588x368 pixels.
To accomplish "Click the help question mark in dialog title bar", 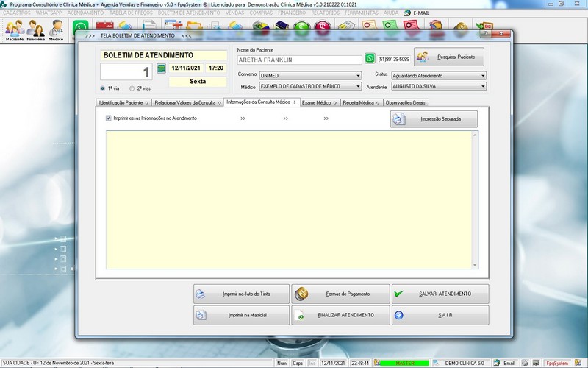I will click(485, 34).
